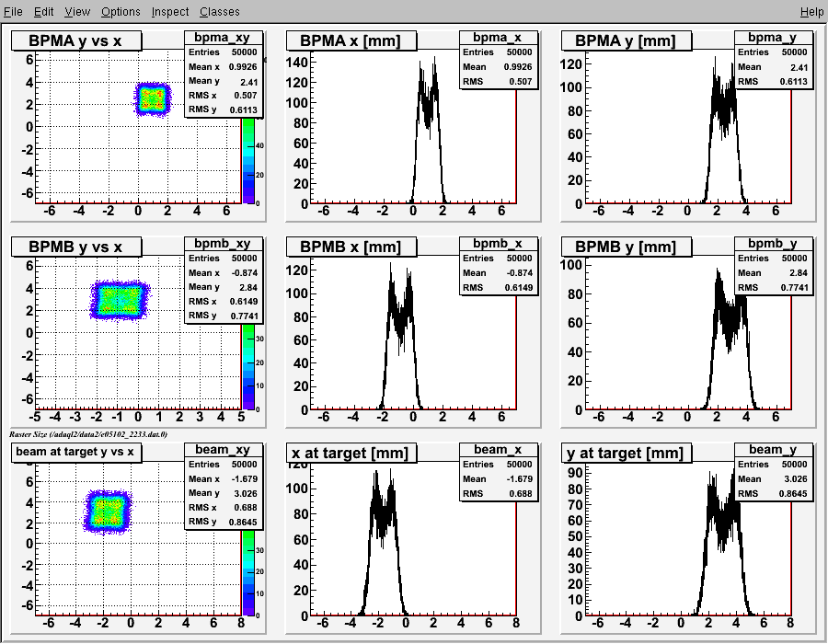Click 'RMS 0.6149' in bpmb_x stats
828x644 pixels.
point(498,287)
